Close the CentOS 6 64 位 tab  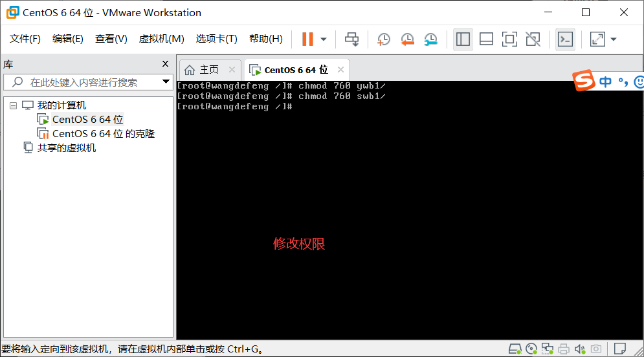pyautogui.click(x=340, y=70)
